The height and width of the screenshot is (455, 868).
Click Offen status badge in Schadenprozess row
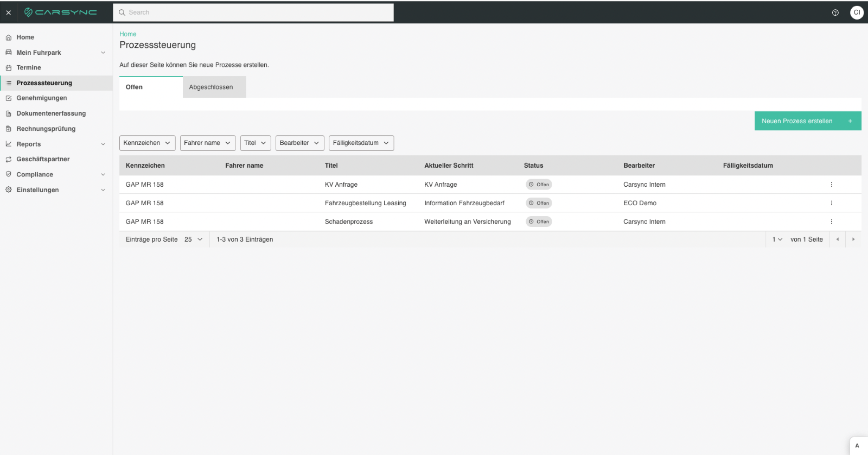point(539,222)
